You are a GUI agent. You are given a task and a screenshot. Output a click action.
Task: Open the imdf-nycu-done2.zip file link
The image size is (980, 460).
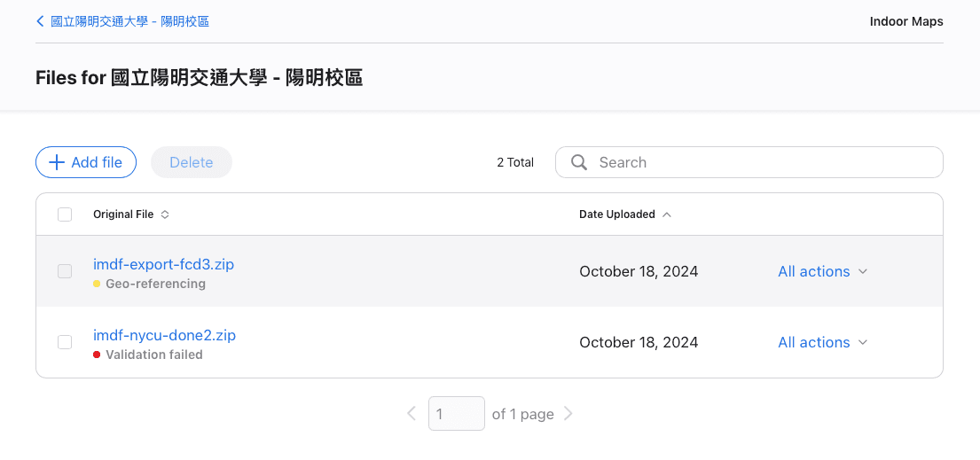tap(164, 335)
